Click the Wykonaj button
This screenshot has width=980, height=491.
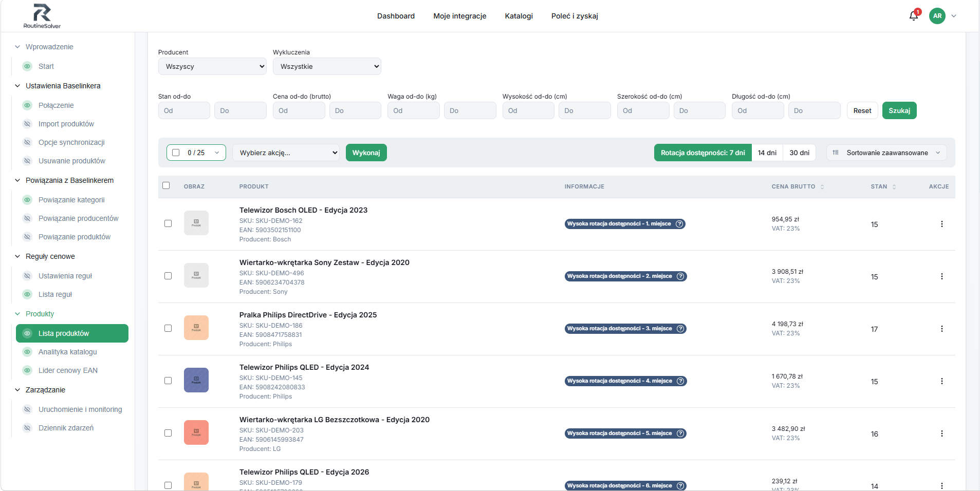tap(366, 153)
